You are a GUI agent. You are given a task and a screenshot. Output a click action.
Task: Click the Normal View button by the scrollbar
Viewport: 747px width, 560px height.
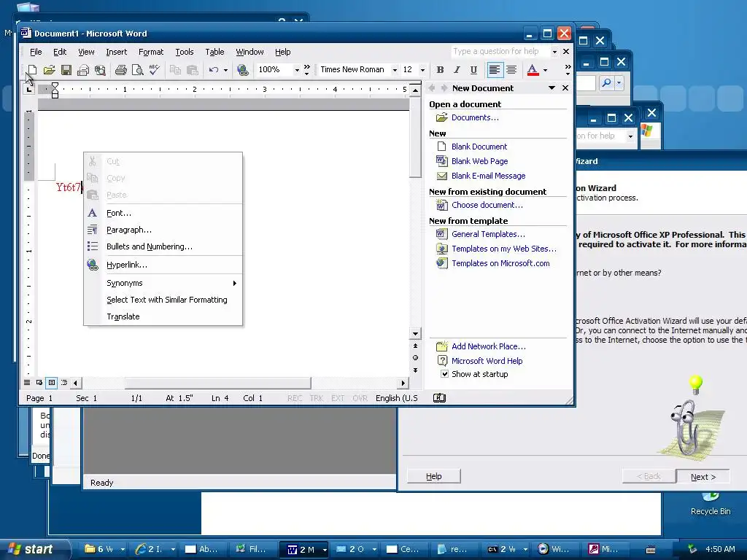tap(27, 382)
